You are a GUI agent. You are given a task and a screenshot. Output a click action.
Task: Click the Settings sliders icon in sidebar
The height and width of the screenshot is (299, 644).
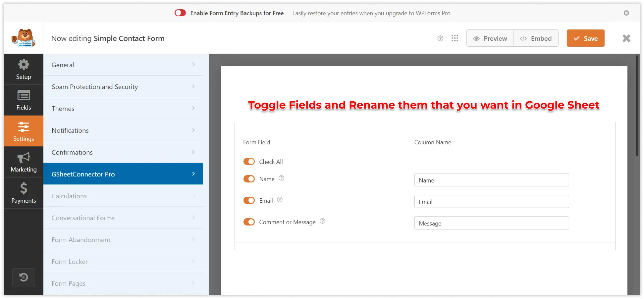click(x=23, y=131)
